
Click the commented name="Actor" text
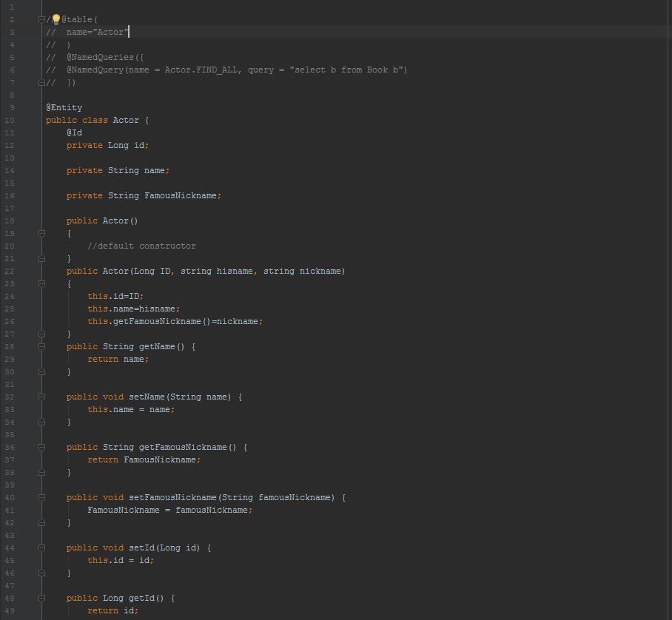pos(97,32)
